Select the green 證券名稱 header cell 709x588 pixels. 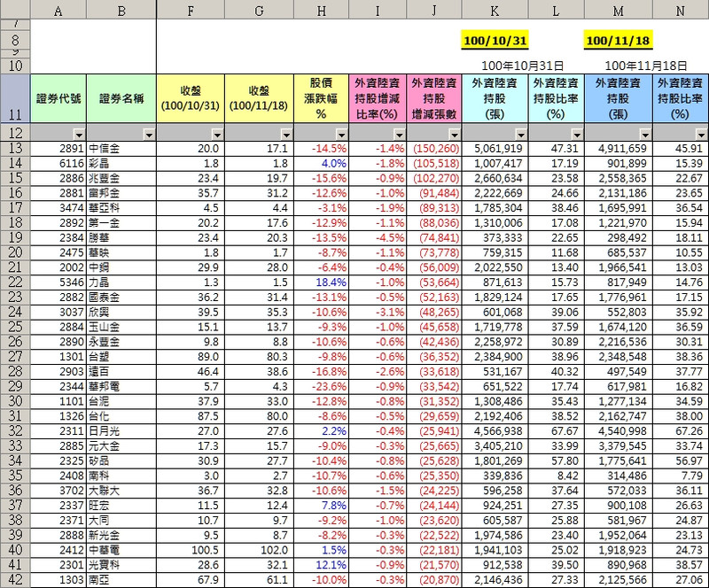point(121,98)
